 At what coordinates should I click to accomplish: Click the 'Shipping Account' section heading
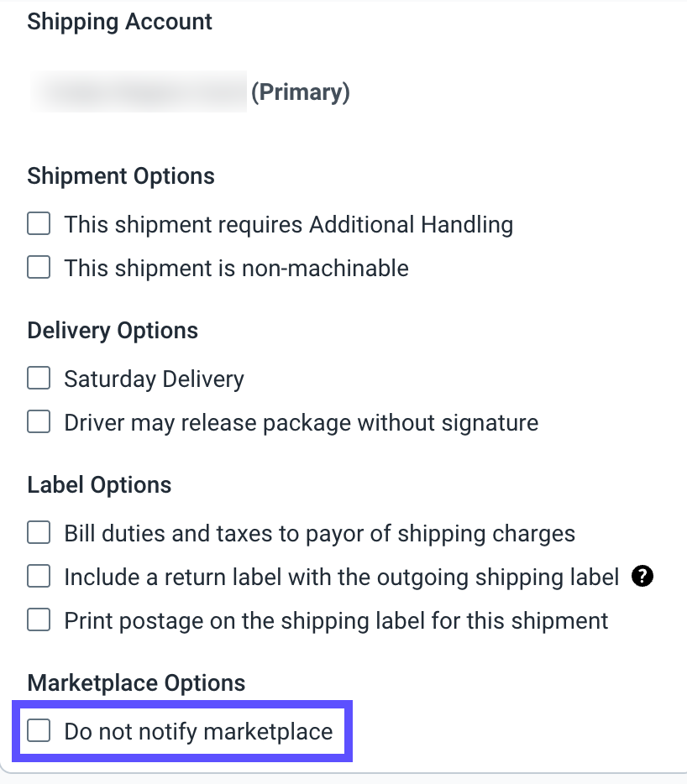[119, 22]
